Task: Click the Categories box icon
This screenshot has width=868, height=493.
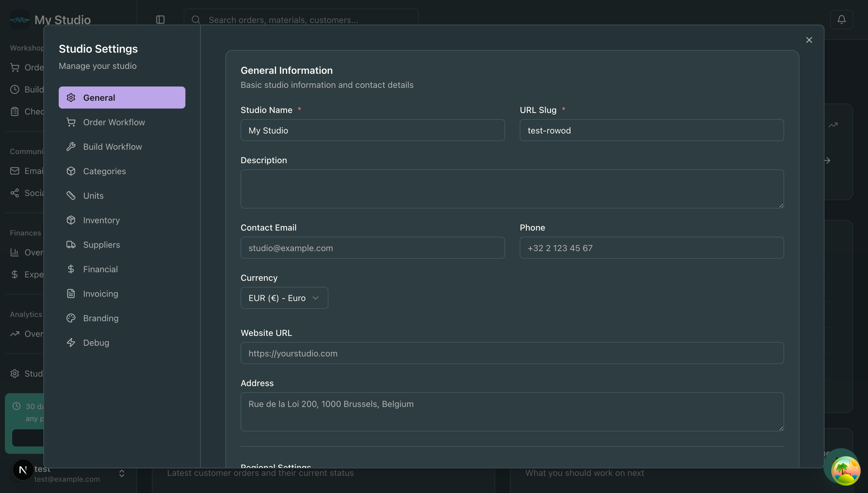Action: (x=71, y=171)
